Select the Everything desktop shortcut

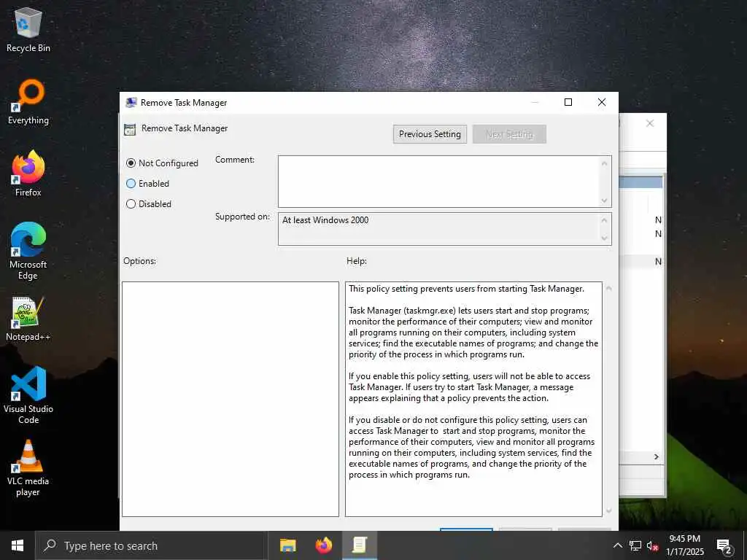click(28, 102)
